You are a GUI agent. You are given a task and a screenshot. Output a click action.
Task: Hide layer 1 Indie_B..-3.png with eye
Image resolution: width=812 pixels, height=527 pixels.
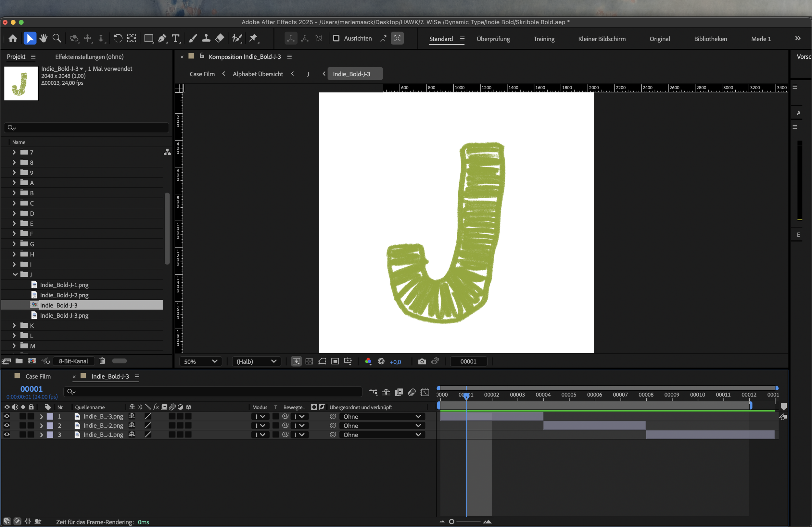(x=7, y=416)
